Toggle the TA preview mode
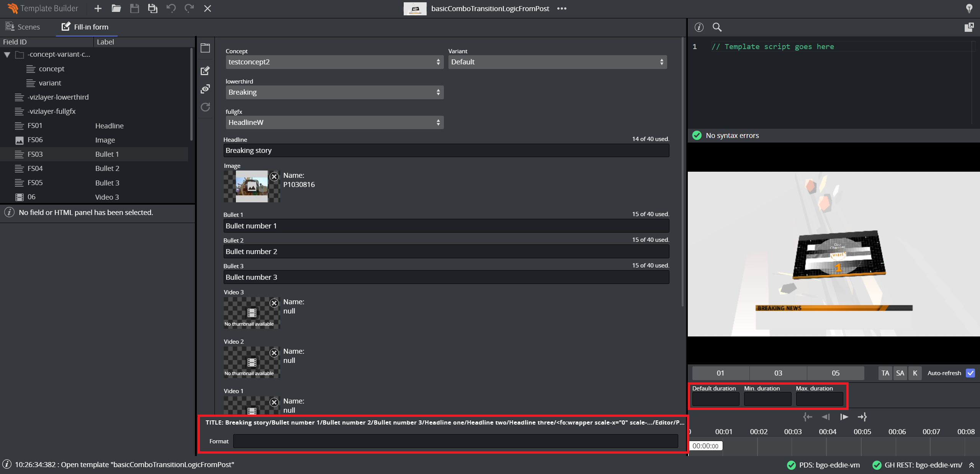The height and width of the screenshot is (474, 980). (885, 373)
